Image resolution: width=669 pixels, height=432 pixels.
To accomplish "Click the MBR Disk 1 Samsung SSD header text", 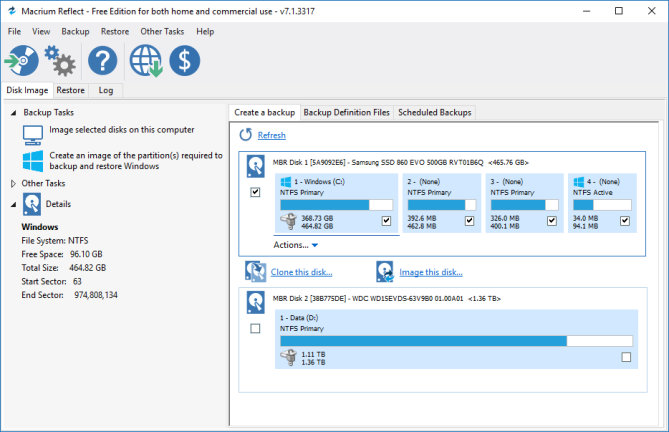I will click(401, 162).
